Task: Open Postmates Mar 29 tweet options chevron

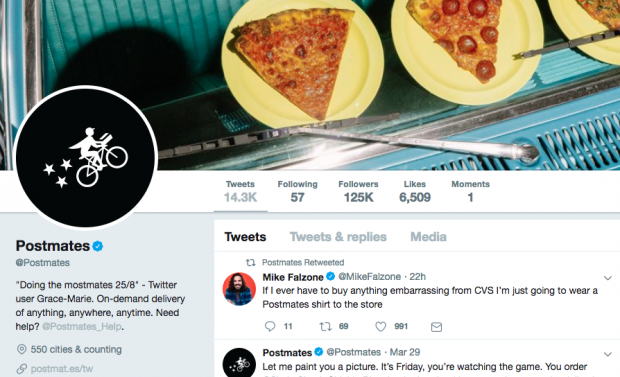Action: [608, 354]
